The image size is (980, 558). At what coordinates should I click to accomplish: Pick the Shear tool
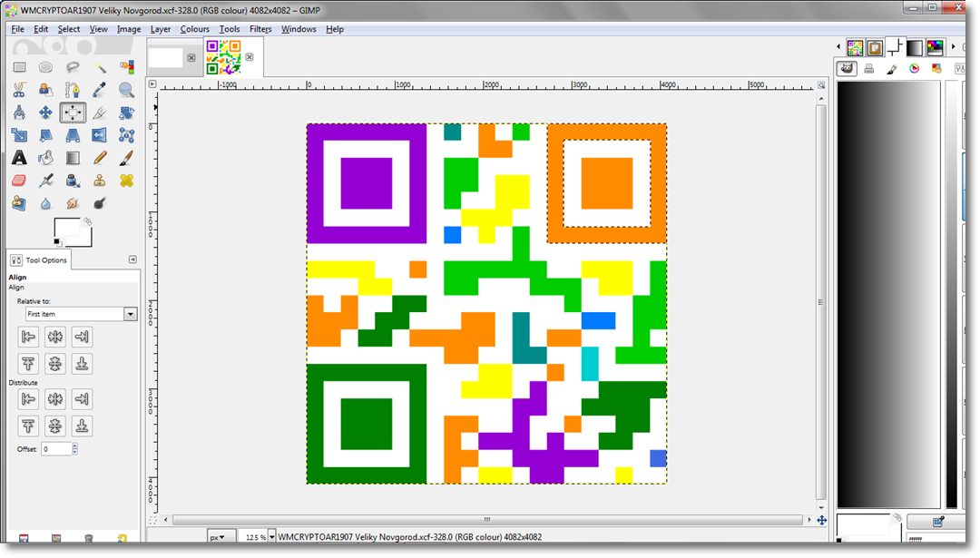pos(45,135)
